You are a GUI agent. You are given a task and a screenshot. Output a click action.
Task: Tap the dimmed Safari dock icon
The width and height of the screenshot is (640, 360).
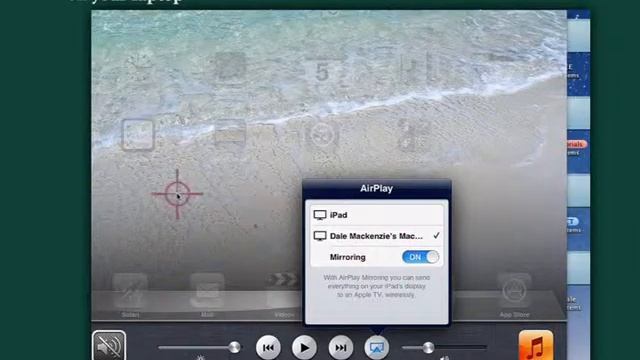[x=130, y=291]
